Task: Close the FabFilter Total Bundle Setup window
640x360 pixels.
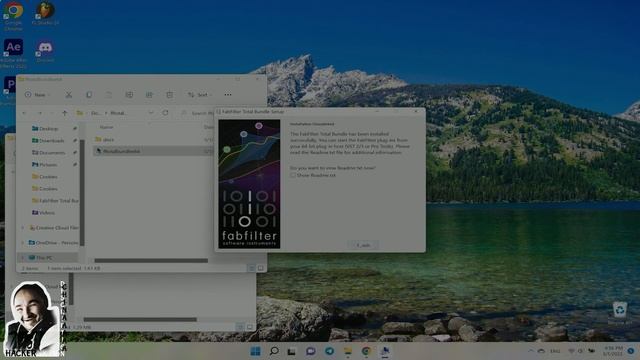Action: [x=416, y=111]
